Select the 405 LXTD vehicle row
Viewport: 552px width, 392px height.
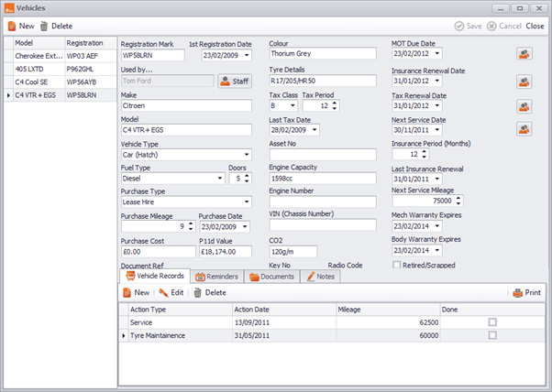click(61, 69)
